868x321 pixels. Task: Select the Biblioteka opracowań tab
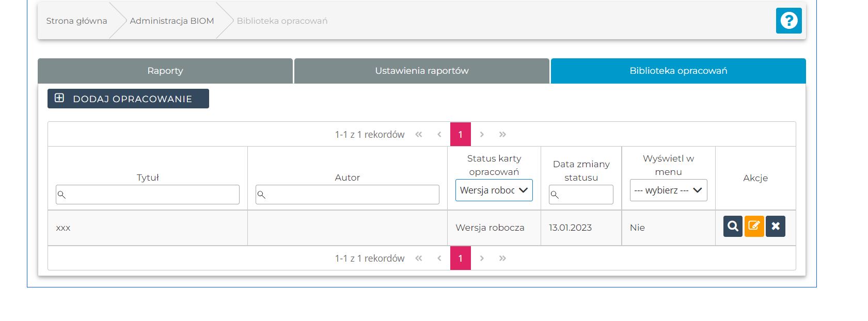click(x=678, y=71)
